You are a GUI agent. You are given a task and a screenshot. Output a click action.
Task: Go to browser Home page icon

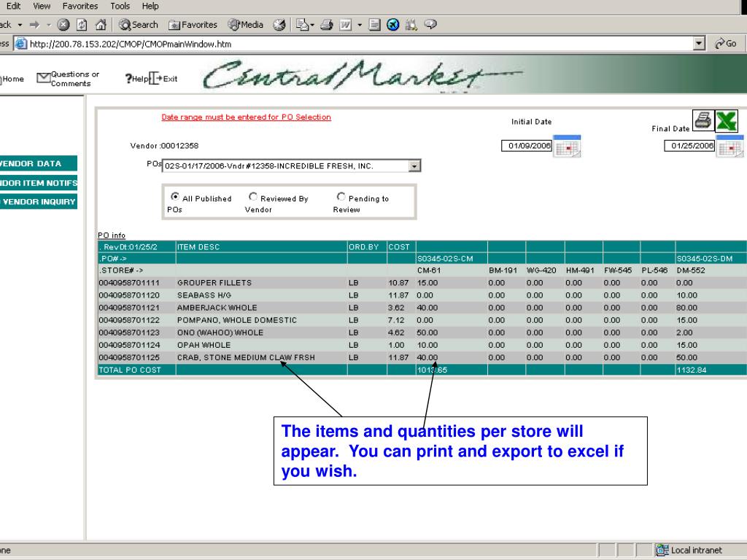click(101, 24)
